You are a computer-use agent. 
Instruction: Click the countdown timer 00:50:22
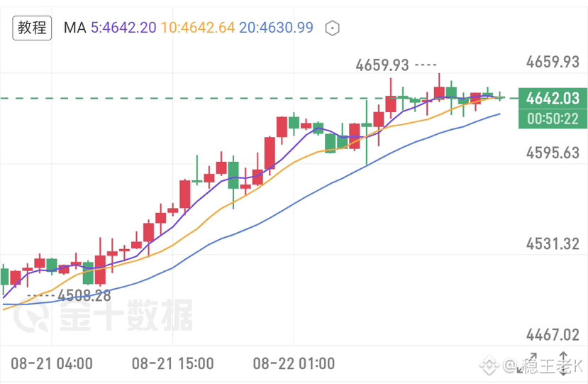tap(553, 119)
